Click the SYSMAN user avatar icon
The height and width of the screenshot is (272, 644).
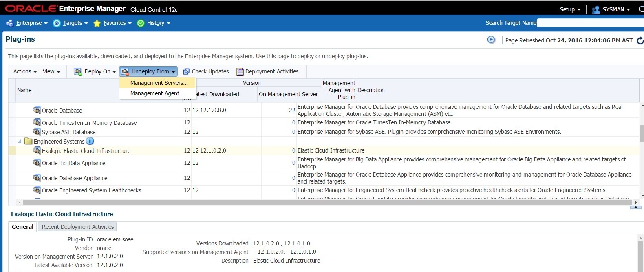[595, 9]
